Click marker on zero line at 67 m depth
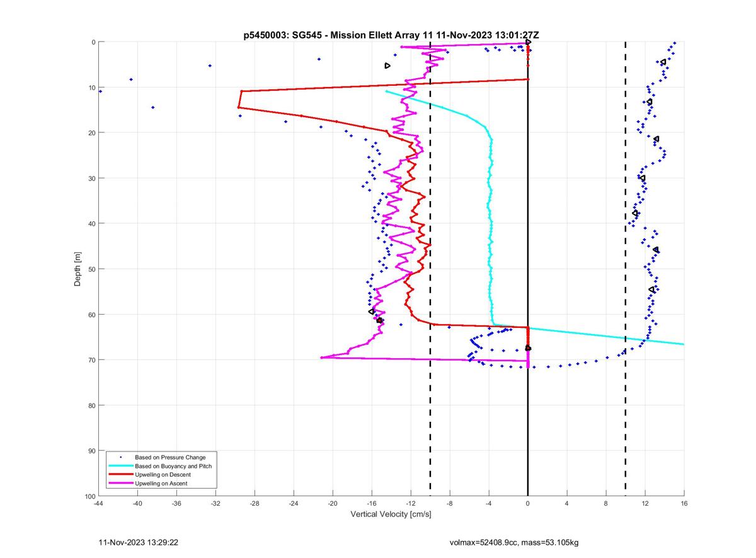 528,348
